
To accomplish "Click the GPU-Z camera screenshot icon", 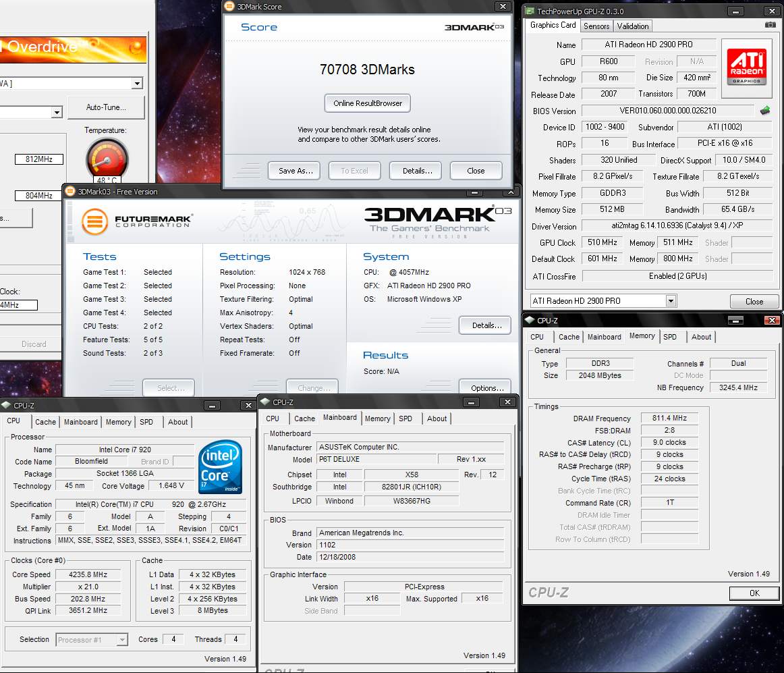I will 771,24.
